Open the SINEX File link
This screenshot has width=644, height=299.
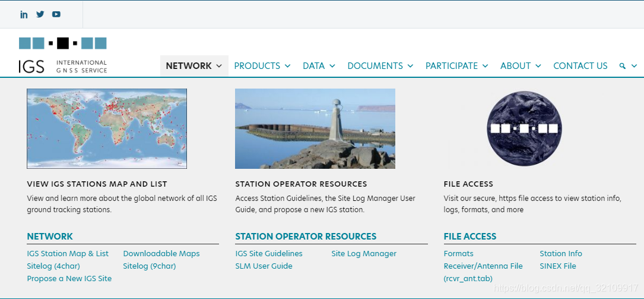558,266
